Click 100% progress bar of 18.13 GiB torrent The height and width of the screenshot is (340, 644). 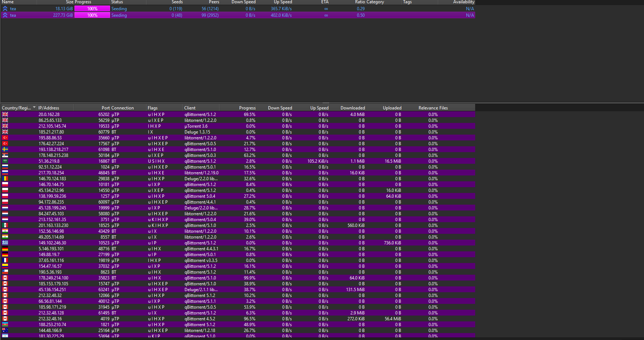92,8
